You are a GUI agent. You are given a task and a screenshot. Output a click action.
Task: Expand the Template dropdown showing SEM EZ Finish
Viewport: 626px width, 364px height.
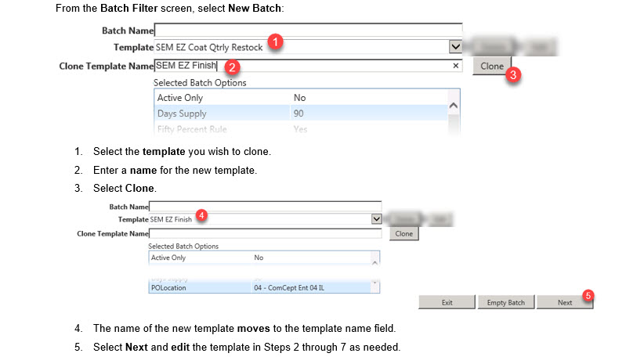click(x=376, y=220)
